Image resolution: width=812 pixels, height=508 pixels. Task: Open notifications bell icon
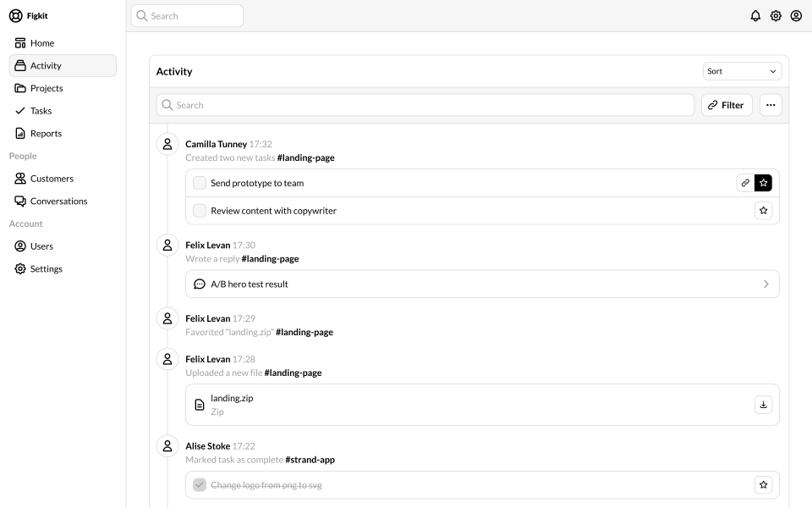755,16
